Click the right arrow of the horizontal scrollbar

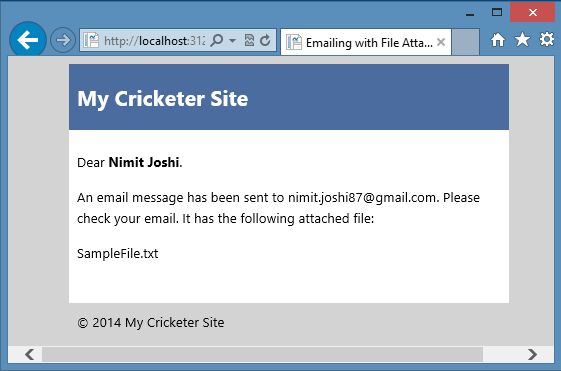(x=532, y=354)
